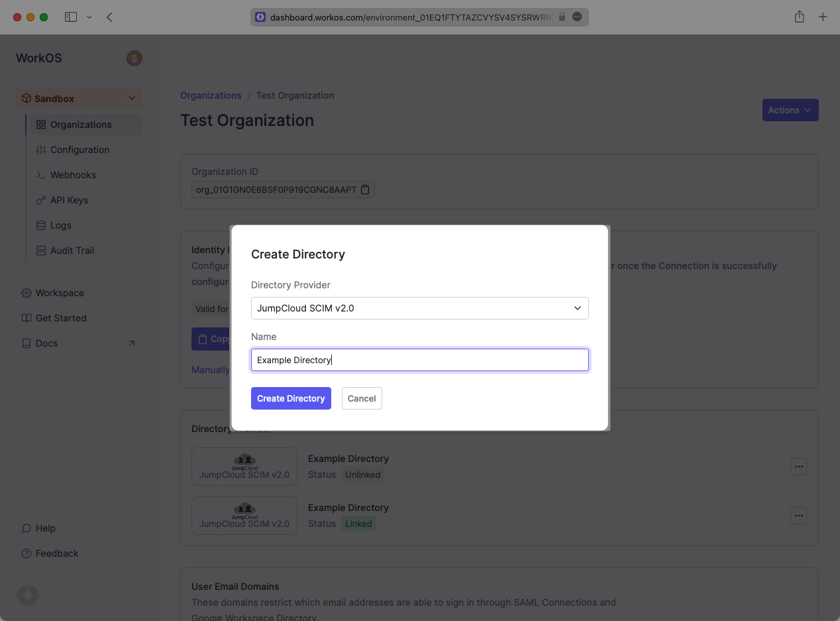Open options menu for the Unlinked directory
The height and width of the screenshot is (621, 840).
(x=798, y=467)
